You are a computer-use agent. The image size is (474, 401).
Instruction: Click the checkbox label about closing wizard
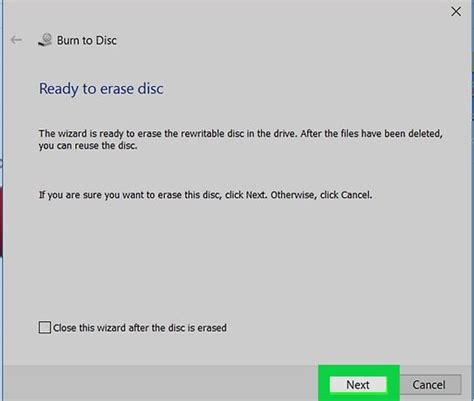[140, 328]
